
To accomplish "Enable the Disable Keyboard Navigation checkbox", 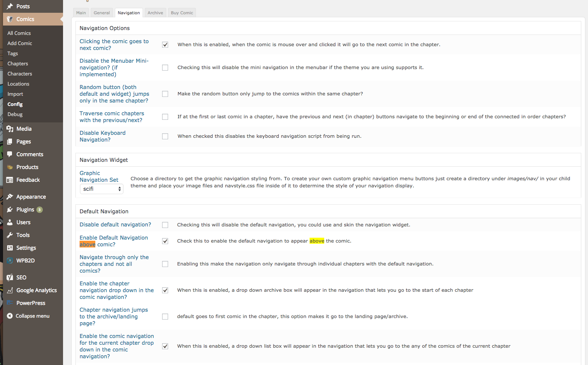I will [x=165, y=136].
